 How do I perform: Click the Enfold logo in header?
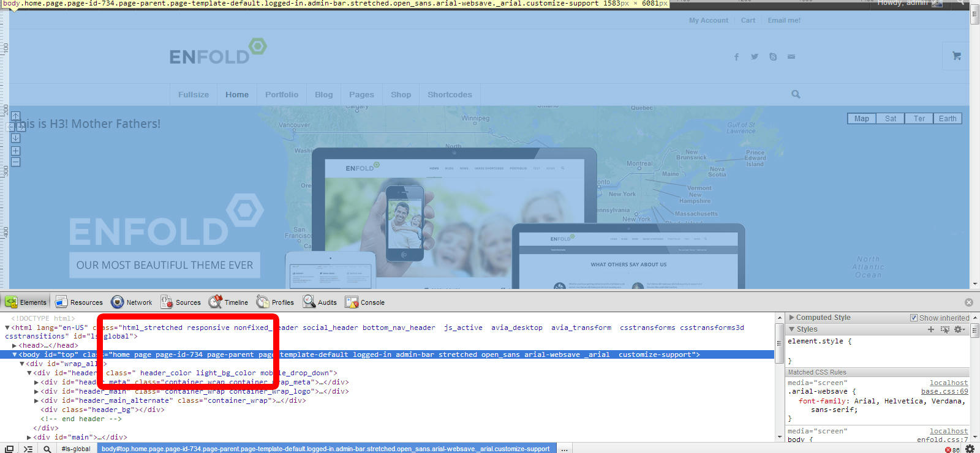click(x=217, y=51)
